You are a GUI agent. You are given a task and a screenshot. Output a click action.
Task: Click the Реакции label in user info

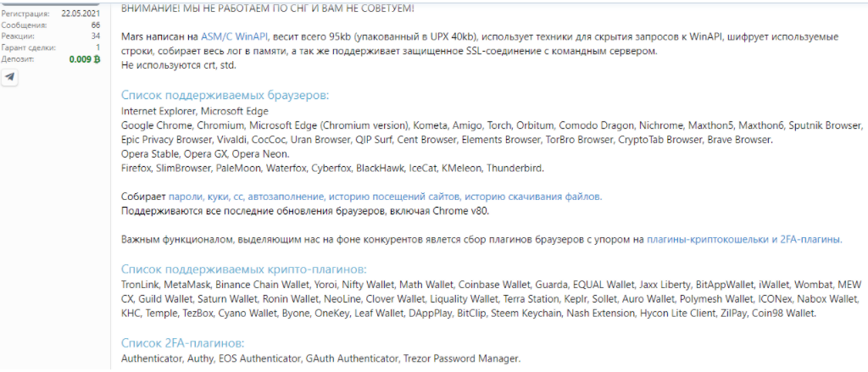pos(18,36)
